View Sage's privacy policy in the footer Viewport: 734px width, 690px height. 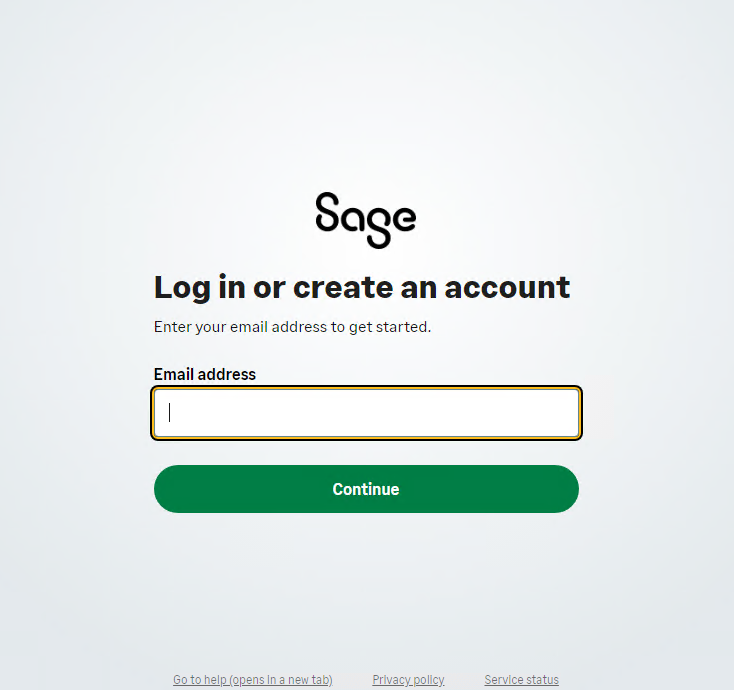tap(408, 679)
